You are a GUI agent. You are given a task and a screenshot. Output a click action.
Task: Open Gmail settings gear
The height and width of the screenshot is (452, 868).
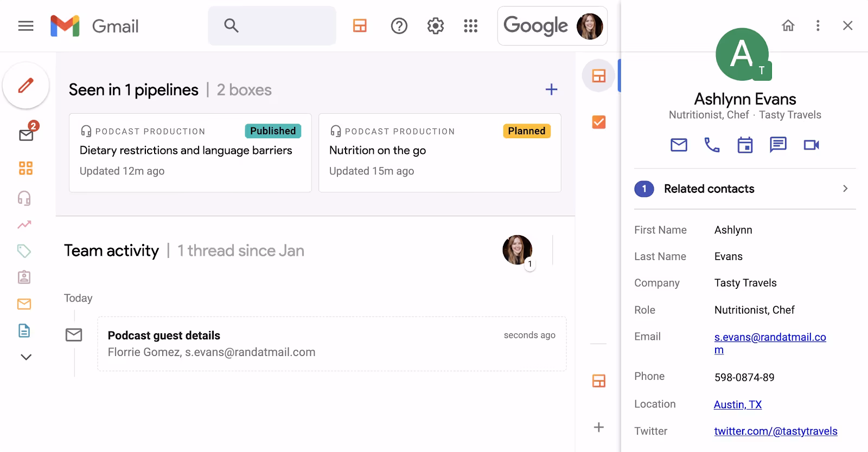pos(435,25)
